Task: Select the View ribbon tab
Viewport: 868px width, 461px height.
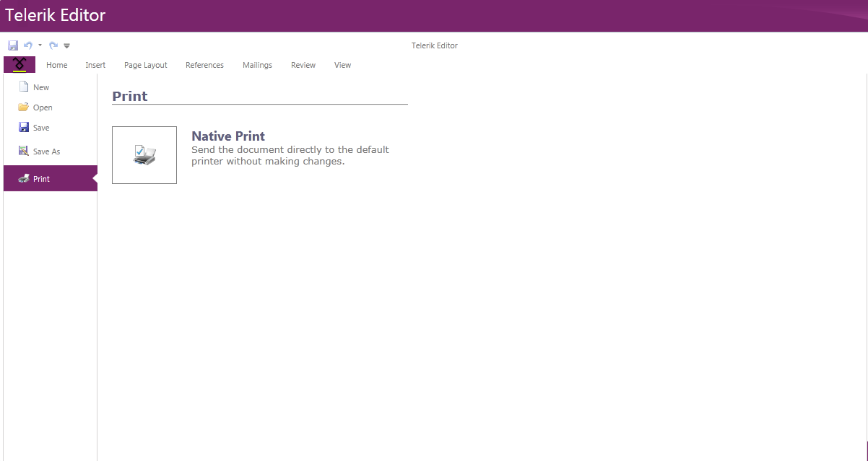Action: click(342, 65)
